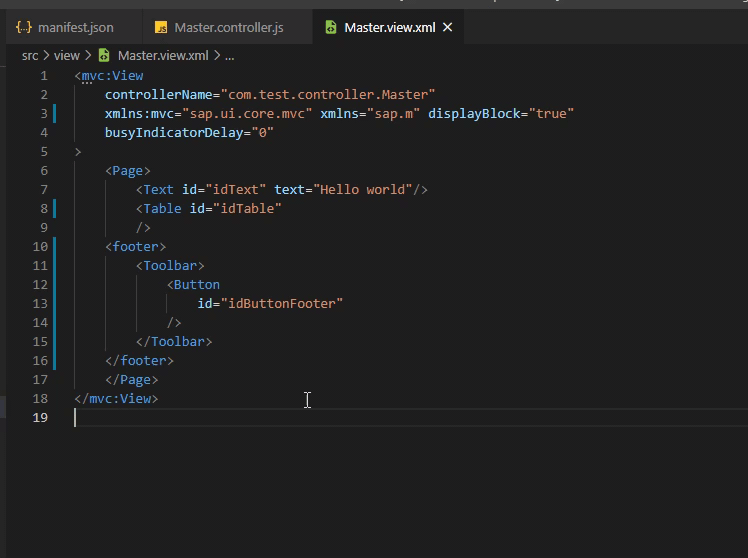
Task: Click the opening Page tag on line 6
Action: (128, 171)
